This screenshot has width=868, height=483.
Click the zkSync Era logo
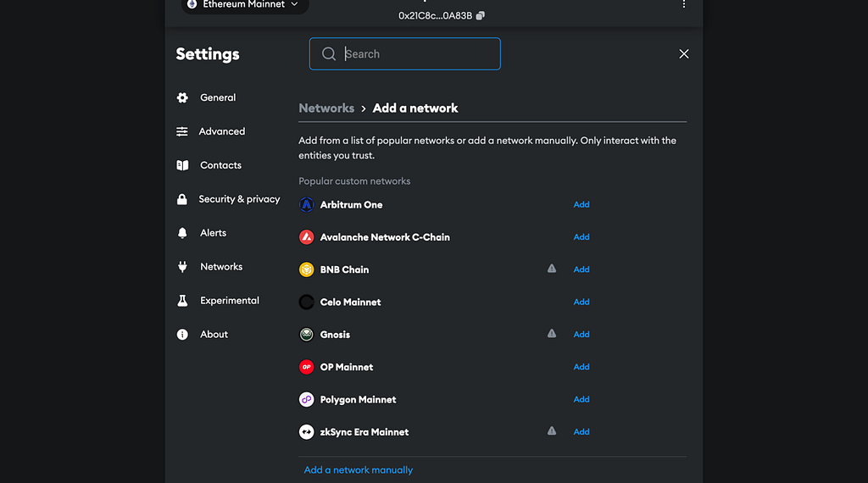coord(306,431)
